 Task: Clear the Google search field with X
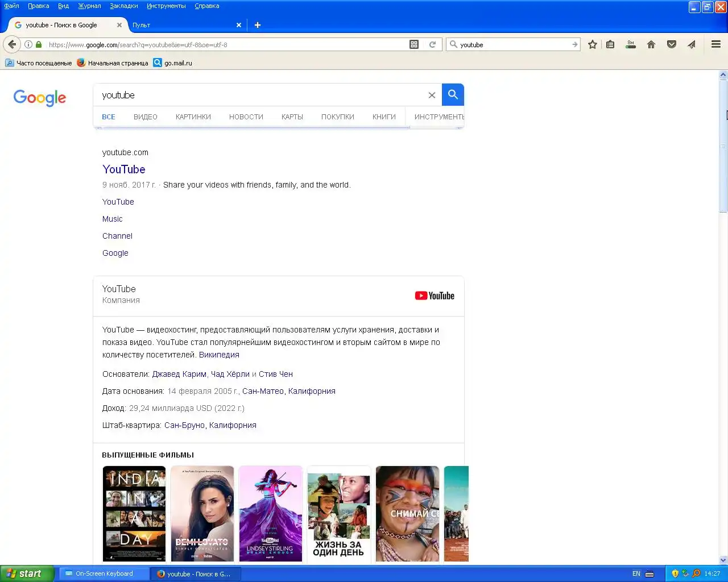tap(432, 95)
